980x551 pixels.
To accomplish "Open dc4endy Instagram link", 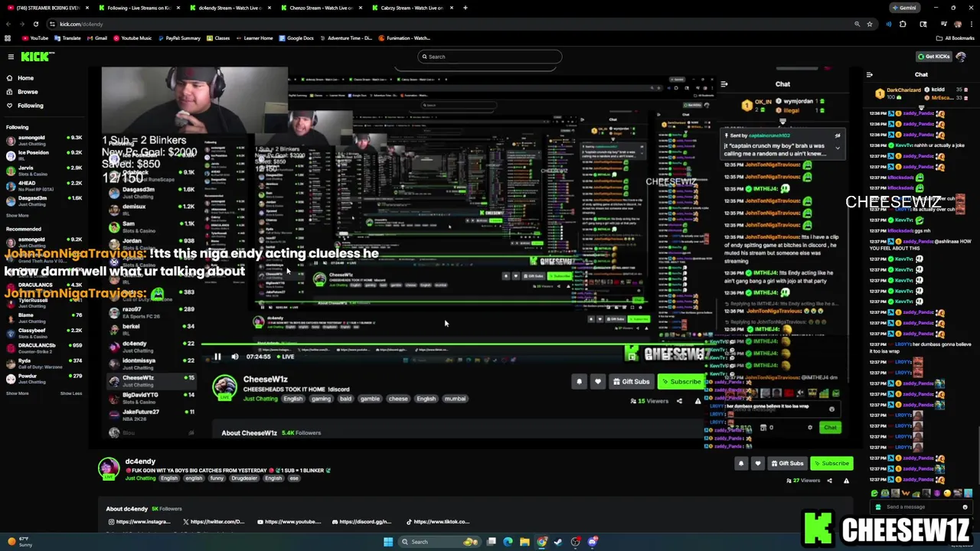I will [139, 522].
